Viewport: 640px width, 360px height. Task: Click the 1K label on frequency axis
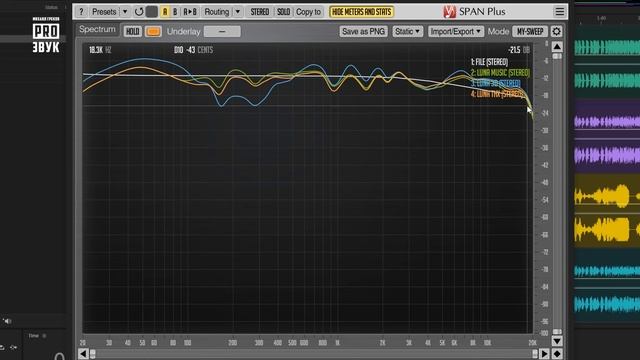click(338, 343)
